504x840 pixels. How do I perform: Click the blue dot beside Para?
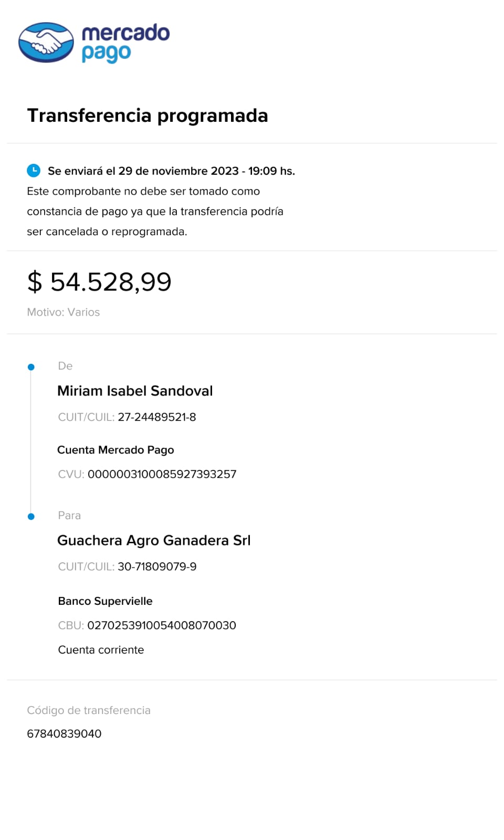tap(31, 517)
